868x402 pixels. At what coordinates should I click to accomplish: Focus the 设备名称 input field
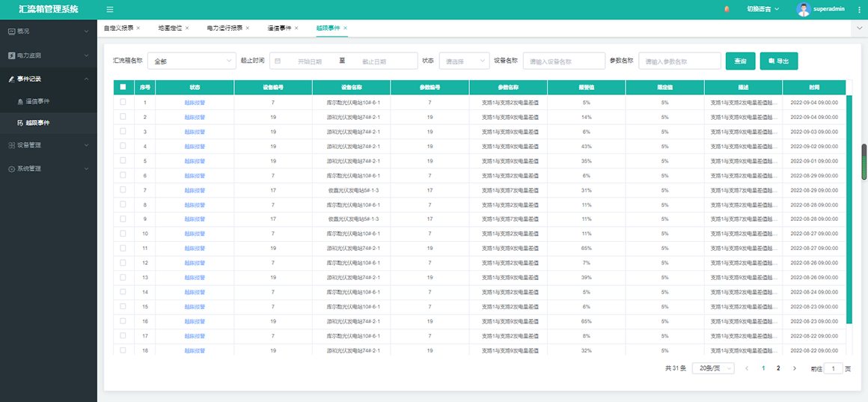point(564,61)
